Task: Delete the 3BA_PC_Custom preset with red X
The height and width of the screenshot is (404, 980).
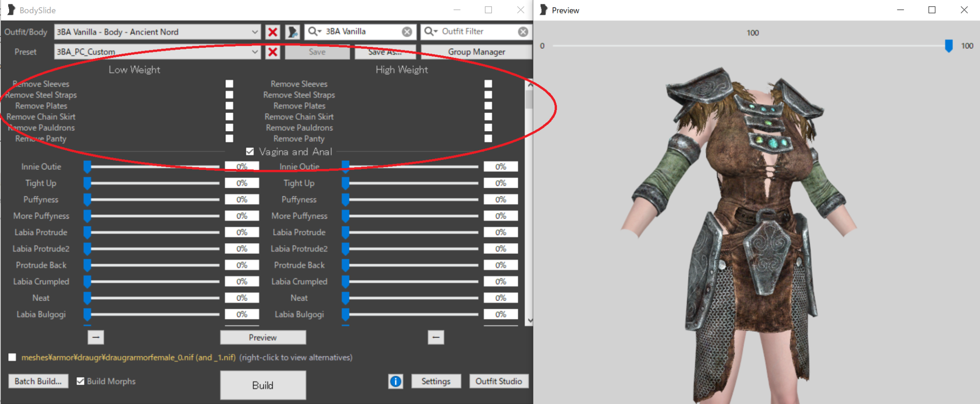Action: point(273,52)
